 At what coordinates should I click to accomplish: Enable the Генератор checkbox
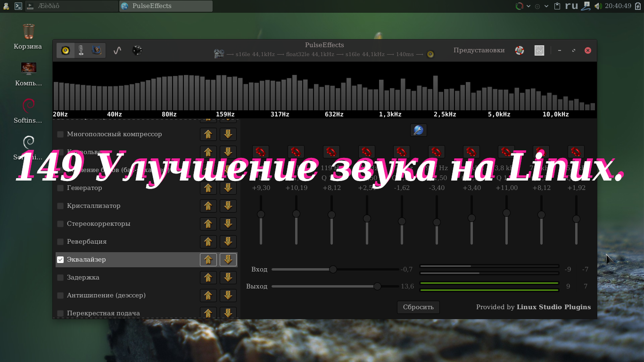tap(60, 188)
